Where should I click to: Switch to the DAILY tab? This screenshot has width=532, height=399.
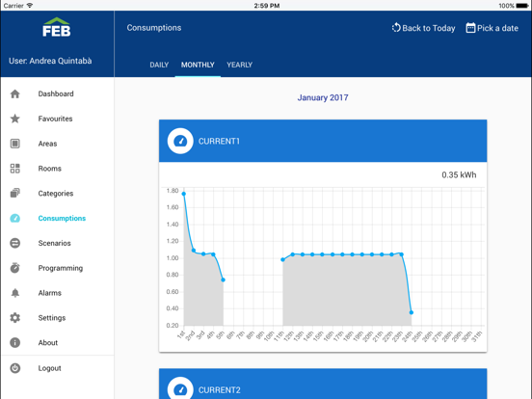coord(159,65)
